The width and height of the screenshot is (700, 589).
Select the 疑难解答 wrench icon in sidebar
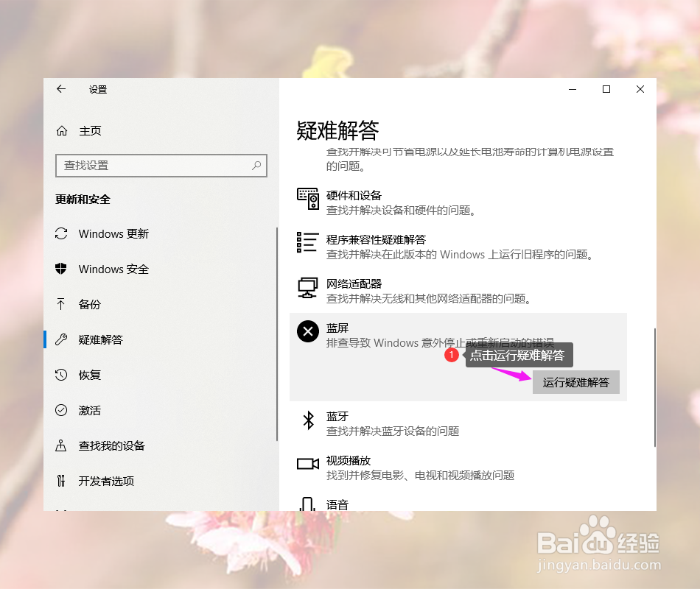[x=62, y=339]
